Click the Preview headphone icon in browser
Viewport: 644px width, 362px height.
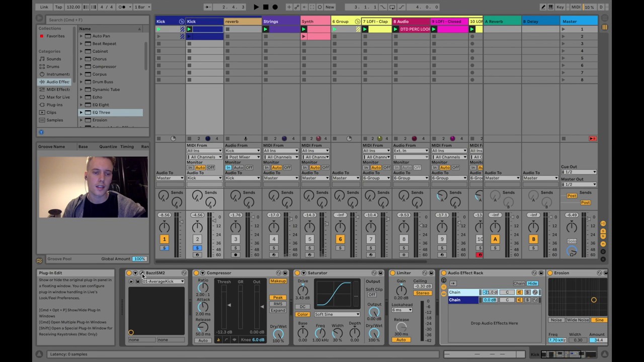(41, 132)
